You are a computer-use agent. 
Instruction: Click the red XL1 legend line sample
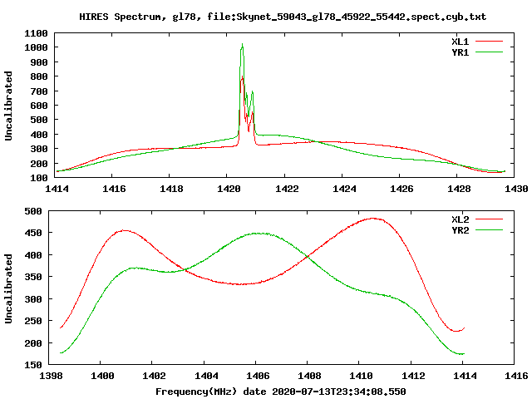coord(489,42)
